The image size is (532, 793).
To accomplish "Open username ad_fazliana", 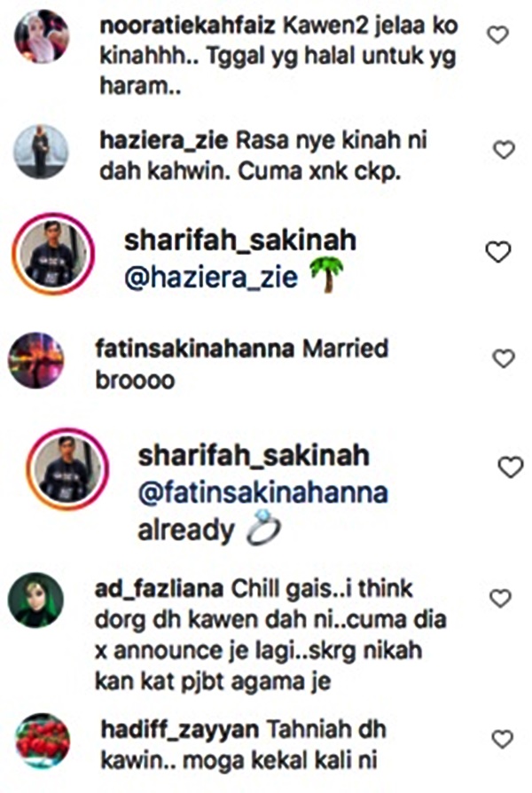I will click(160, 589).
